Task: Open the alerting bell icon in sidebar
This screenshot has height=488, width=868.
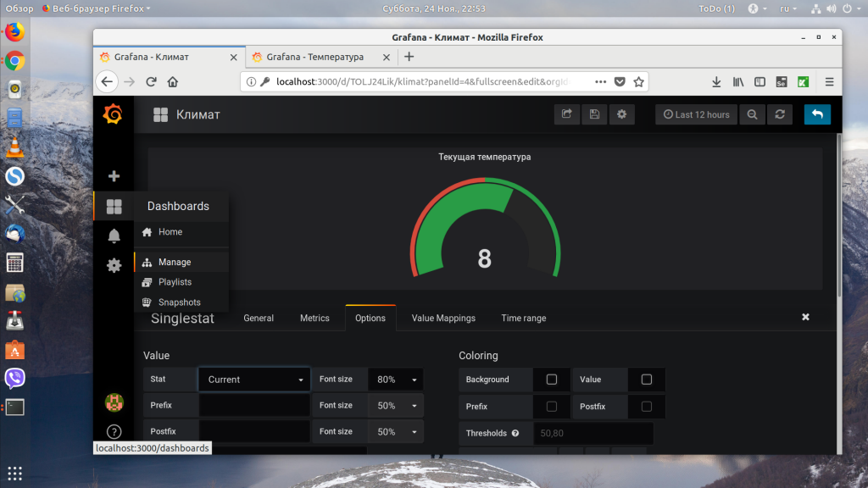Action: pyautogui.click(x=114, y=236)
